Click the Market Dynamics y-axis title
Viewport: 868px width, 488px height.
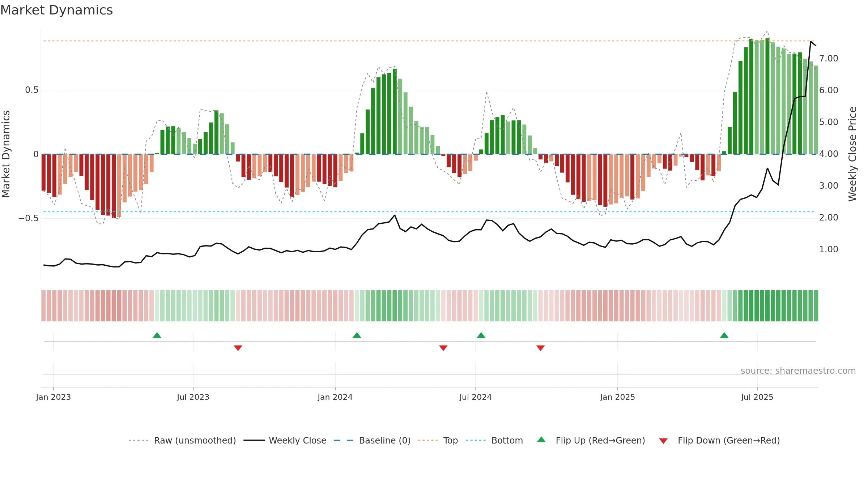6,154
